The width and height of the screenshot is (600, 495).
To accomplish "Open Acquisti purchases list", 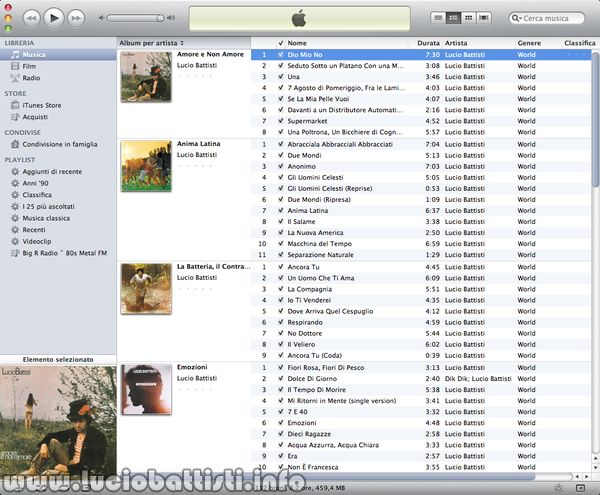I will [x=58, y=117].
